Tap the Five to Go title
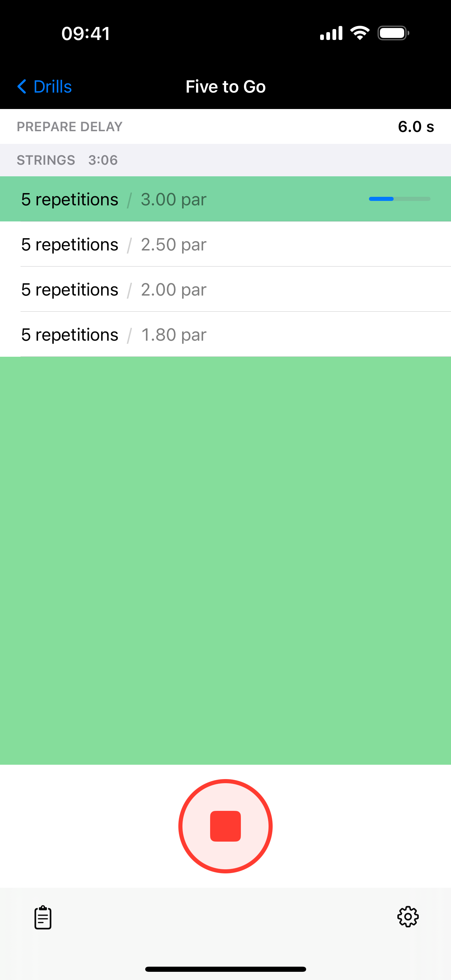The width and height of the screenshot is (451, 980). pyautogui.click(x=225, y=87)
